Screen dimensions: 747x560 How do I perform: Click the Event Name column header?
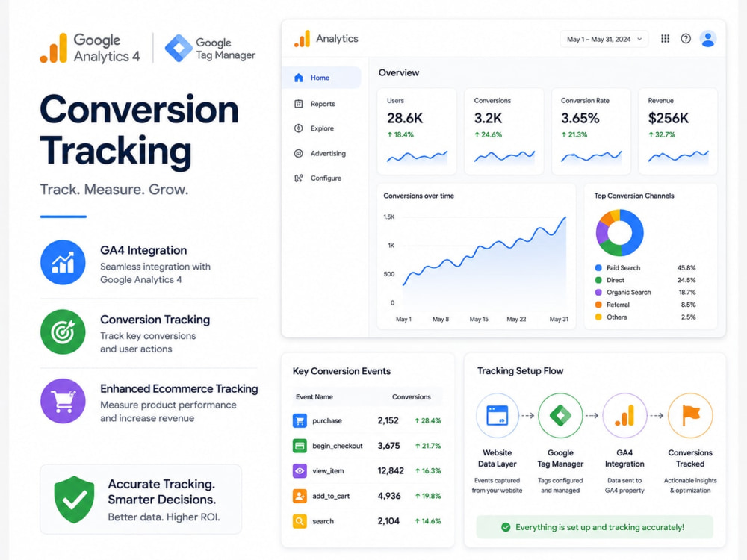pyautogui.click(x=314, y=396)
